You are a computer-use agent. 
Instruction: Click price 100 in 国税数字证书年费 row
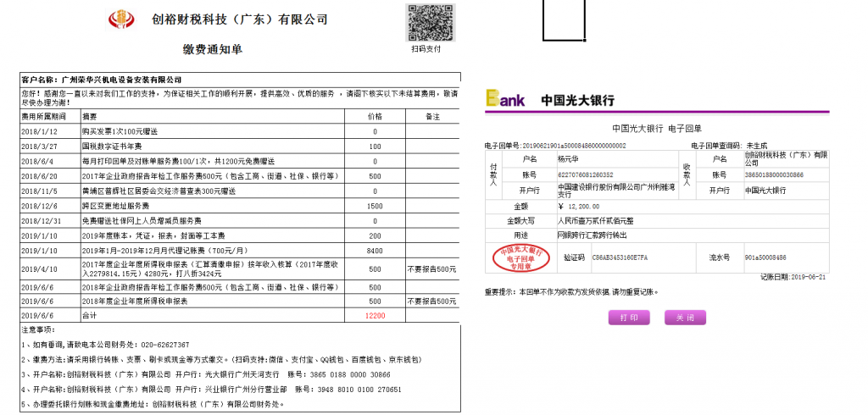point(375,147)
